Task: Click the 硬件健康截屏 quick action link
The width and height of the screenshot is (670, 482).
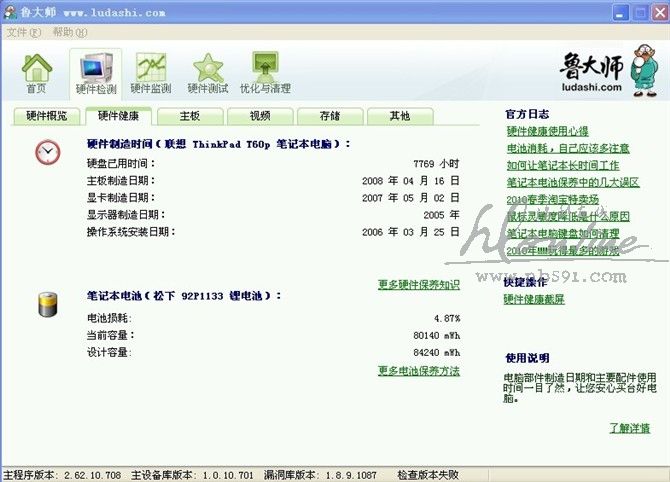Action: tap(534, 299)
